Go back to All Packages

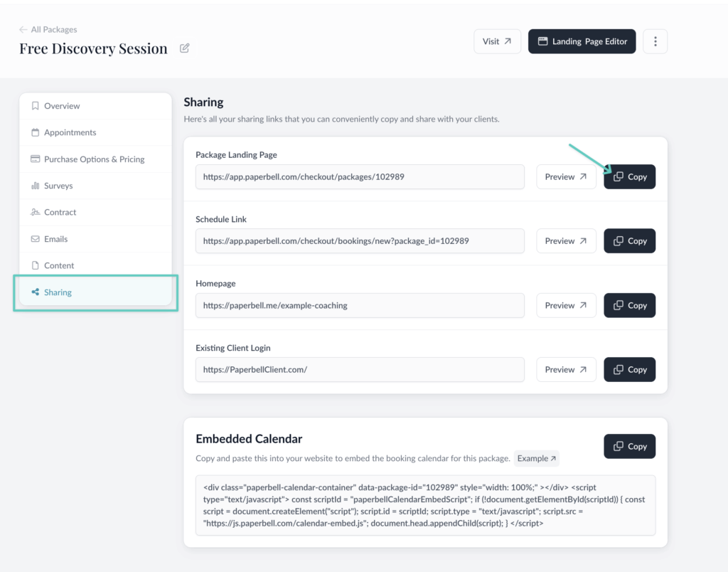(x=48, y=29)
